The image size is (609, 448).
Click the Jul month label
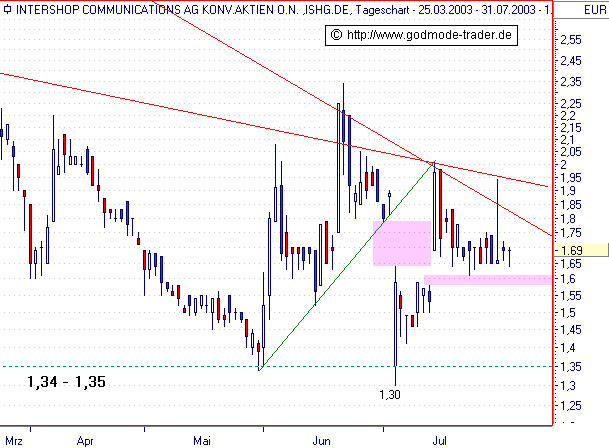[x=440, y=441]
